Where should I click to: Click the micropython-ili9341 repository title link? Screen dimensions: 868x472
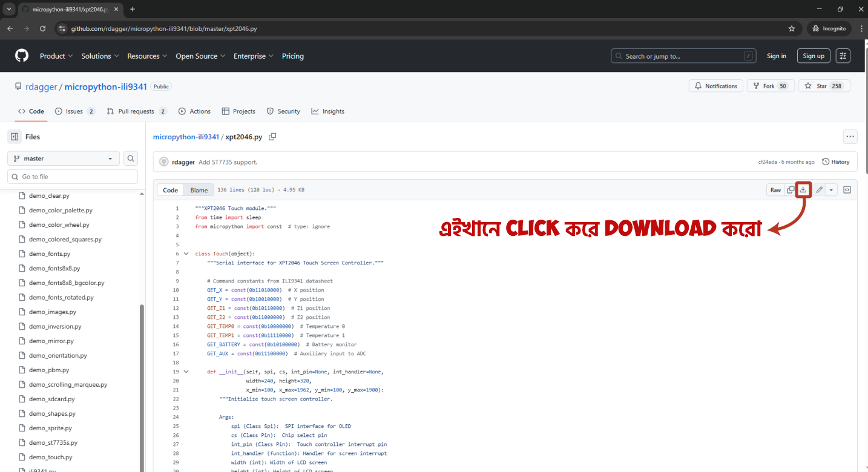pyautogui.click(x=106, y=87)
